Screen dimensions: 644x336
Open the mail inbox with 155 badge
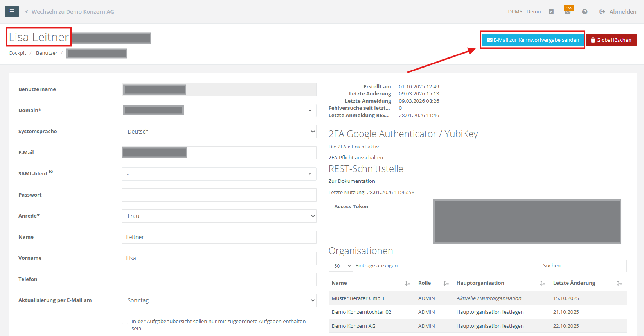(567, 12)
